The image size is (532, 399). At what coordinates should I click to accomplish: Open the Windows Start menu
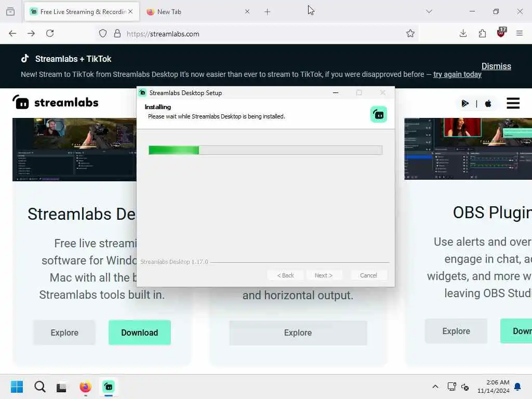click(17, 387)
